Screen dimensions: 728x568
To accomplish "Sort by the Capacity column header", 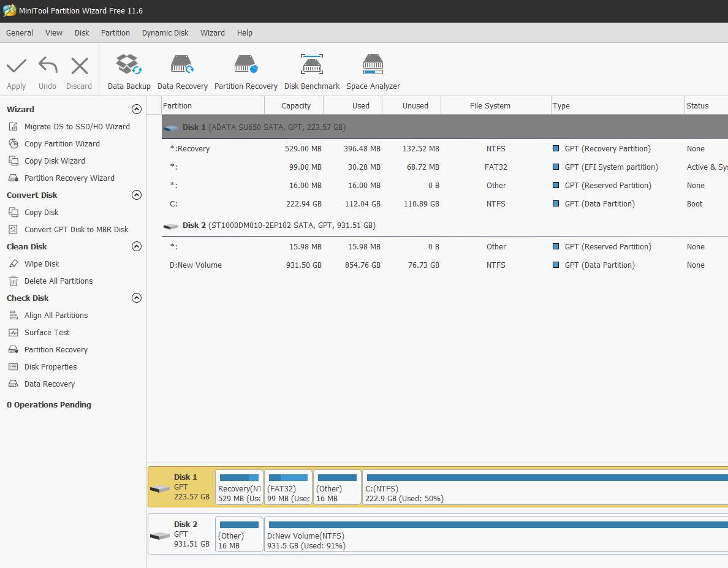I will [x=295, y=106].
